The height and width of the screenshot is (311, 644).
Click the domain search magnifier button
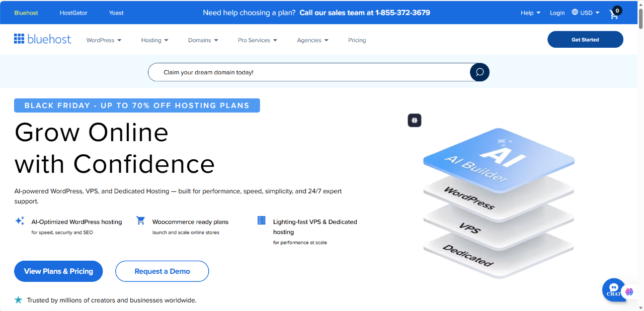click(479, 72)
